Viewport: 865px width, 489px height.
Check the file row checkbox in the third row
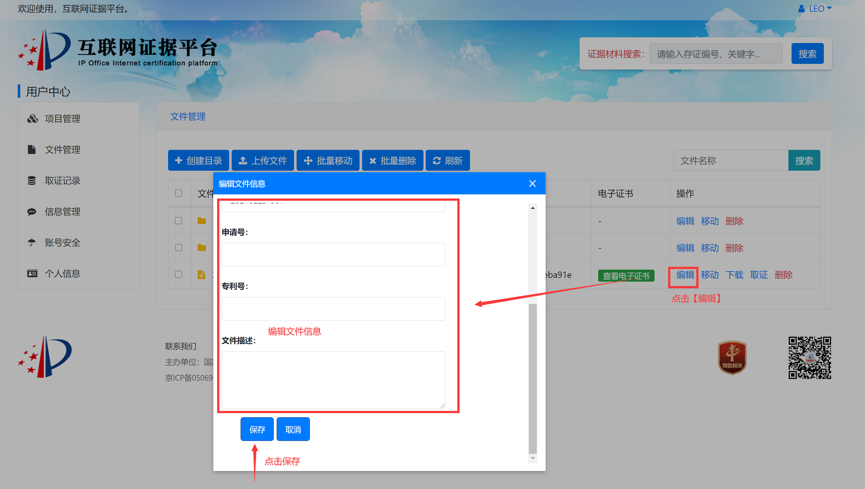[x=179, y=275]
